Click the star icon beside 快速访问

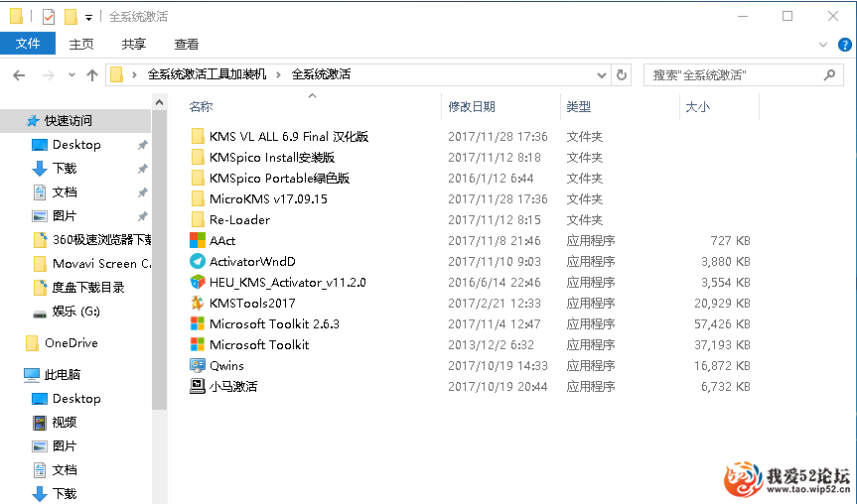33,121
